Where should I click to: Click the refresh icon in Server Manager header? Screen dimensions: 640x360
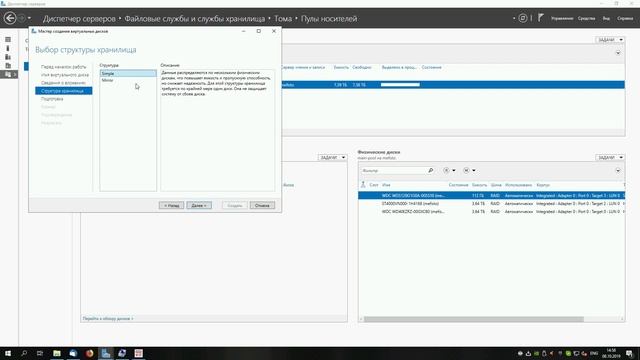pyautogui.click(x=522, y=18)
